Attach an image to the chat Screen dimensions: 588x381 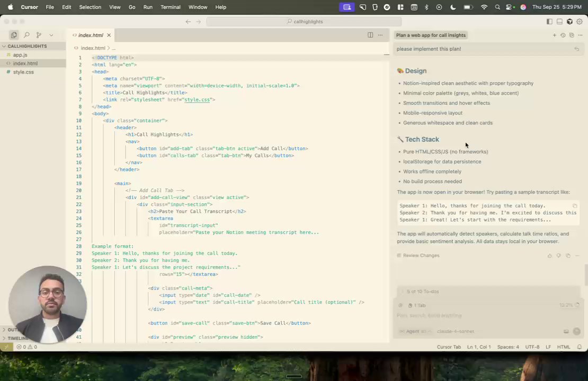click(x=566, y=331)
